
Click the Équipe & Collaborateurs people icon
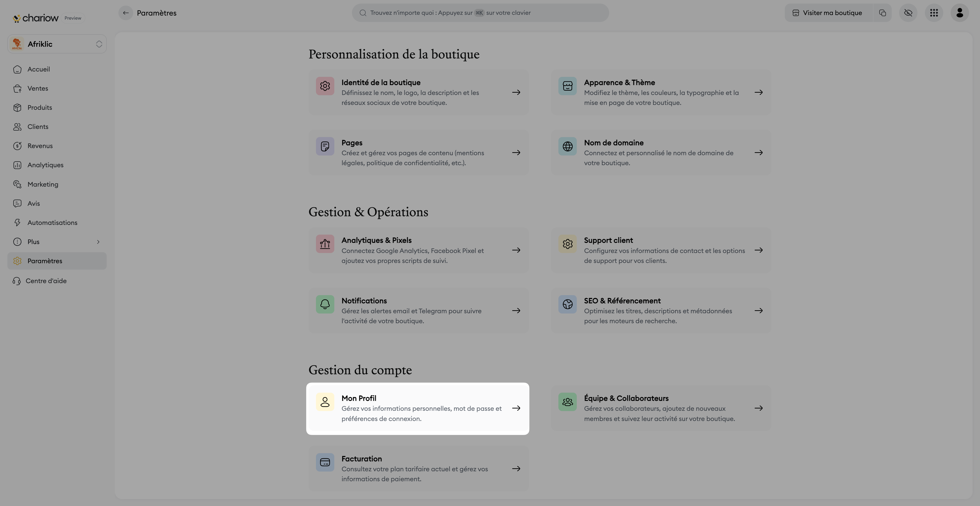[x=567, y=402]
